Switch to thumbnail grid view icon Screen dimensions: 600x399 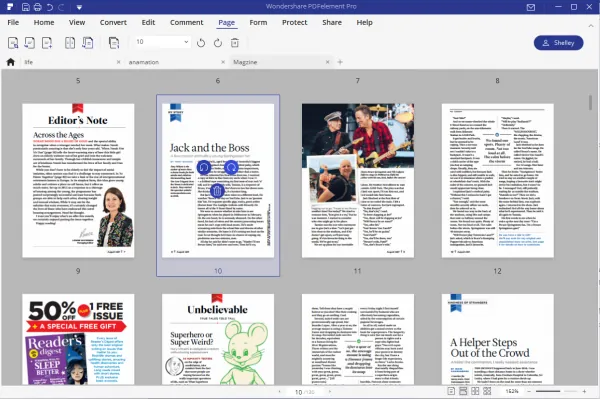(487, 391)
